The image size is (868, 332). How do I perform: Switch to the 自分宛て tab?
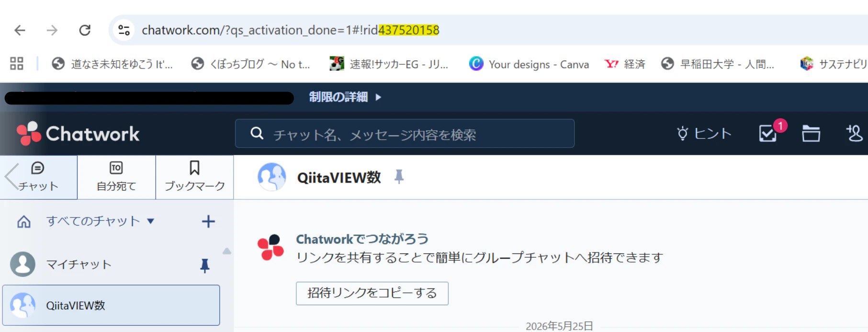116,177
